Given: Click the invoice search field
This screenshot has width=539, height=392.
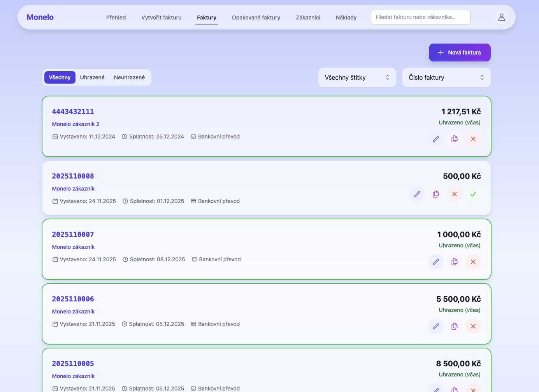Looking at the screenshot, I should [x=420, y=17].
